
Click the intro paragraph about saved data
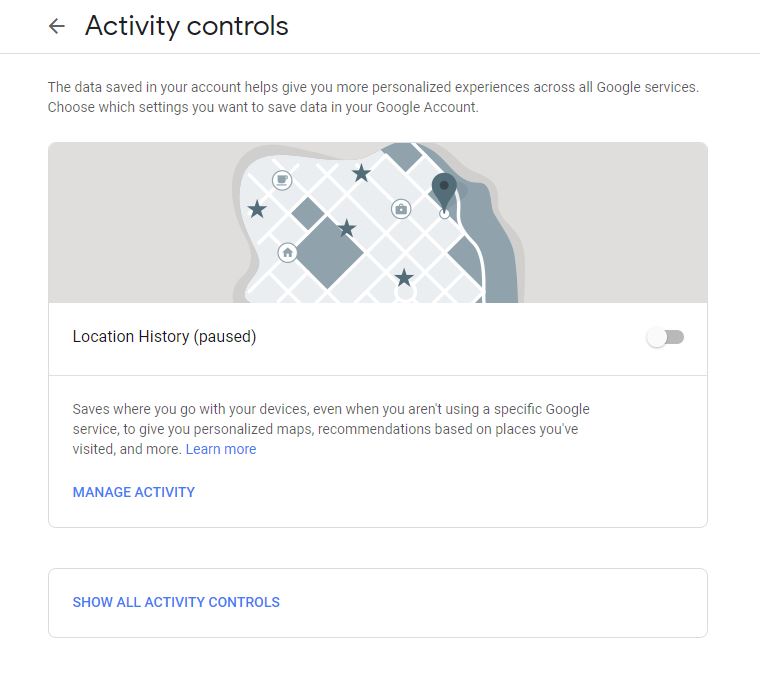point(372,96)
